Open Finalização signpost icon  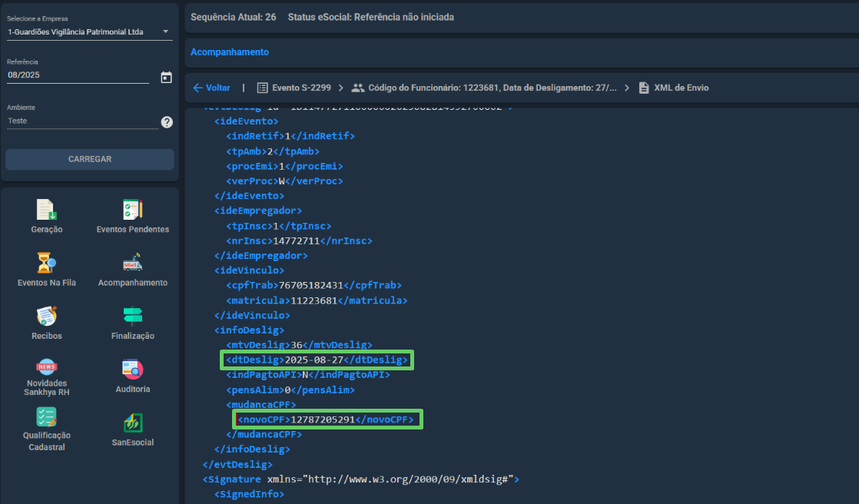point(133,316)
